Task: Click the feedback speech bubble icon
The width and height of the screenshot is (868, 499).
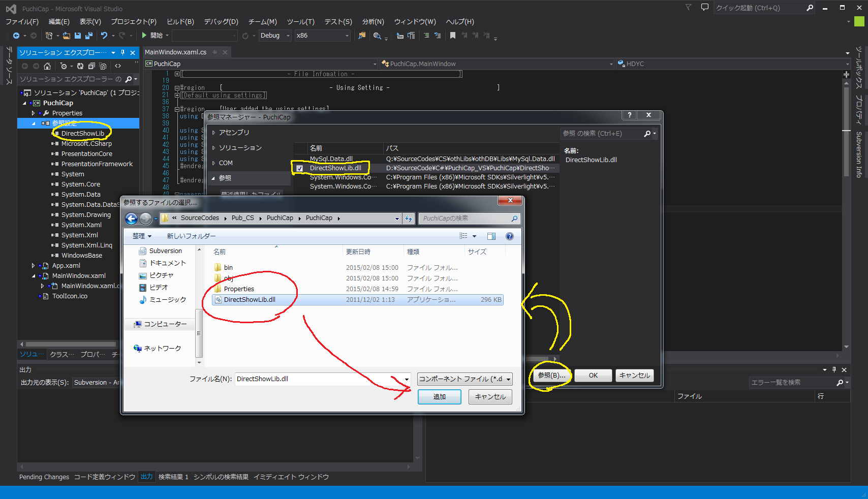Action: coord(704,8)
